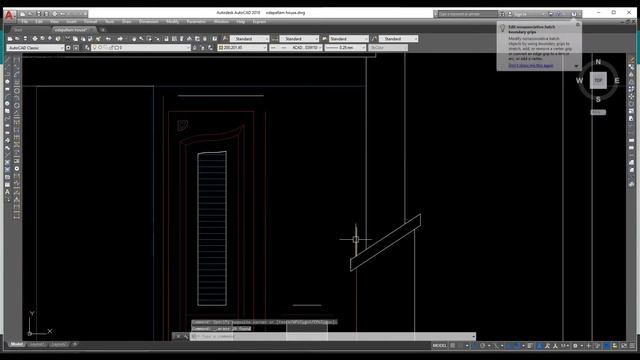Click the color swatch in color control
Viewport: 640px width, 360px height.
pos(220,48)
